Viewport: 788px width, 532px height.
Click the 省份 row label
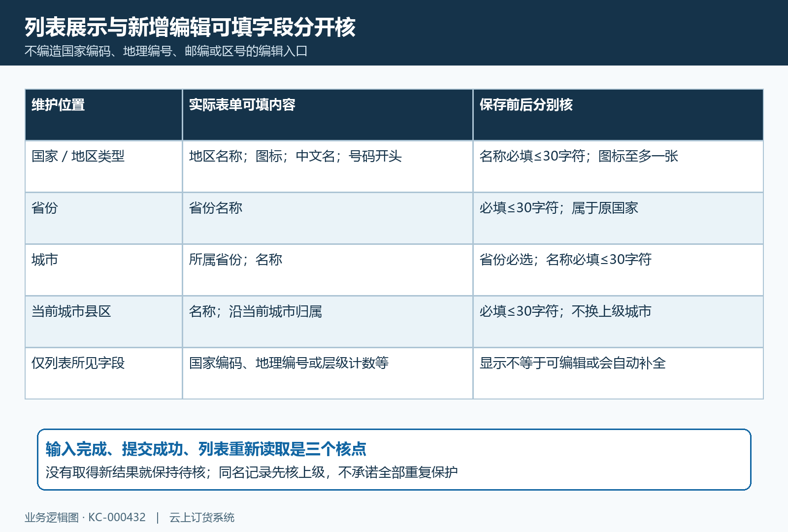[103, 218]
